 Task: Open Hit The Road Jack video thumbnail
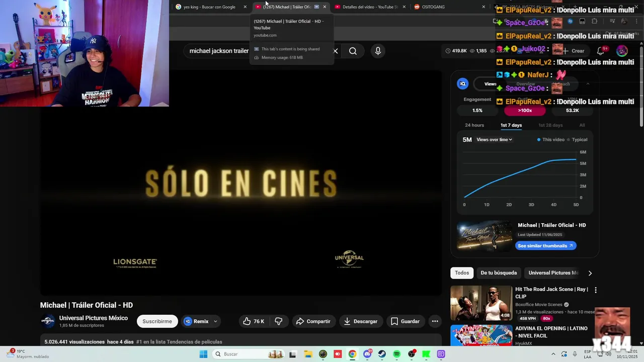pyautogui.click(x=481, y=303)
